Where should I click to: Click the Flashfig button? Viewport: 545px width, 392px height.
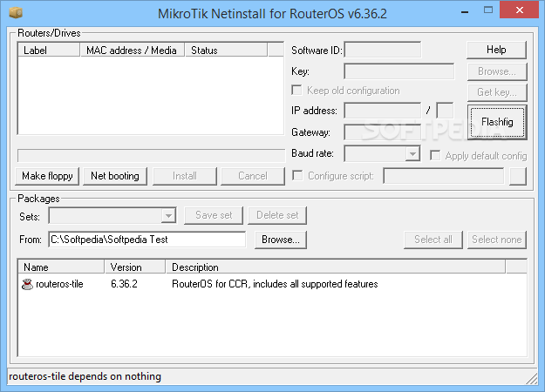coord(497,122)
